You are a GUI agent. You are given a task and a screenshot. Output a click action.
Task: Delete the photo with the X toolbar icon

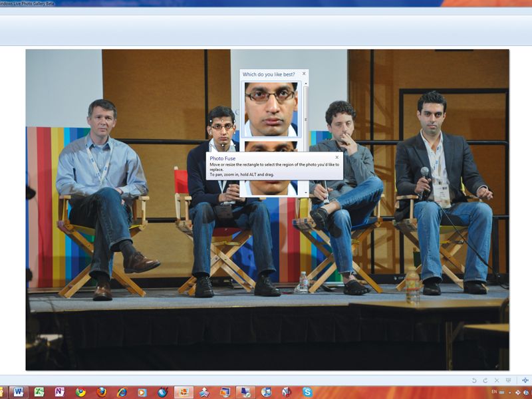tap(497, 380)
